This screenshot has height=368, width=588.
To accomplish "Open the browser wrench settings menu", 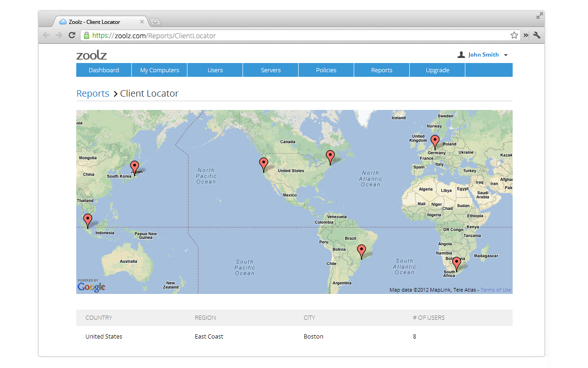I will 537,35.
